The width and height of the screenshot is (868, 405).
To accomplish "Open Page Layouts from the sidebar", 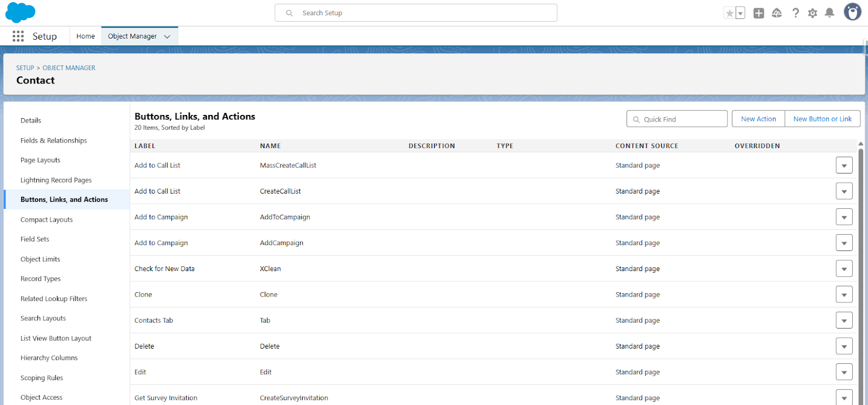I will (x=40, y=160).
